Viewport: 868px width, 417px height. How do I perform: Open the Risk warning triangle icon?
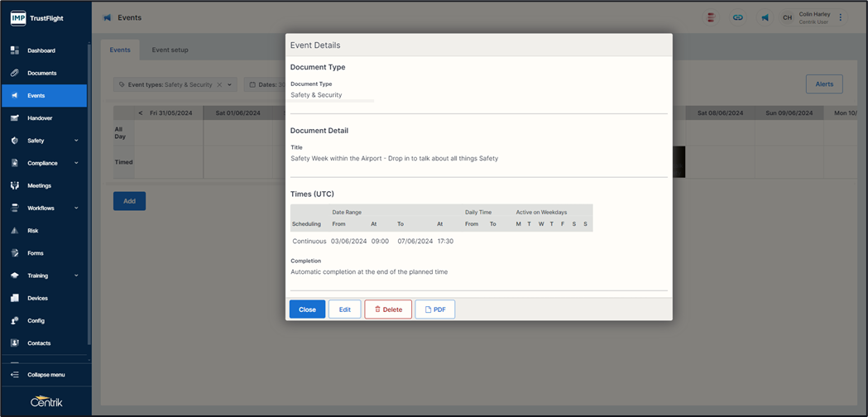pos(15,231)
